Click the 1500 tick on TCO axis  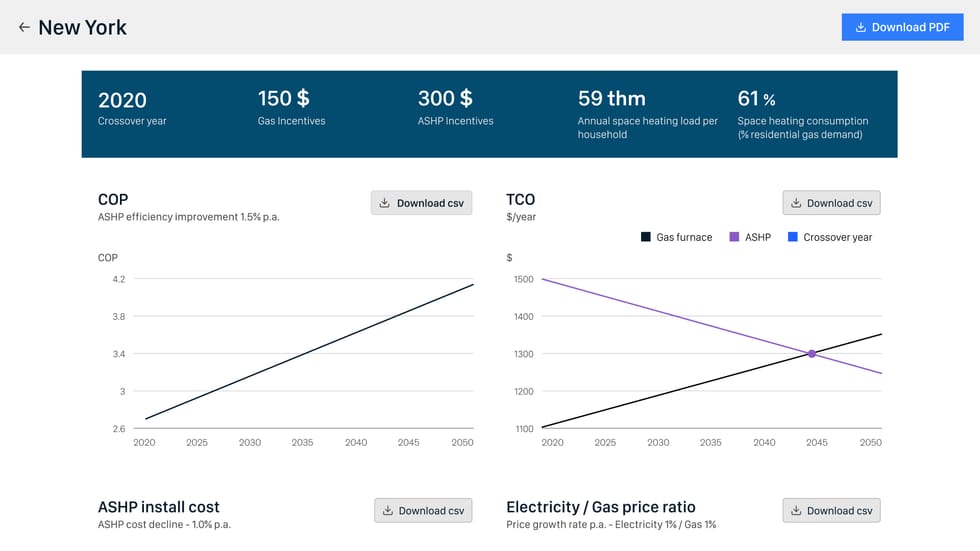pos(524,279)
